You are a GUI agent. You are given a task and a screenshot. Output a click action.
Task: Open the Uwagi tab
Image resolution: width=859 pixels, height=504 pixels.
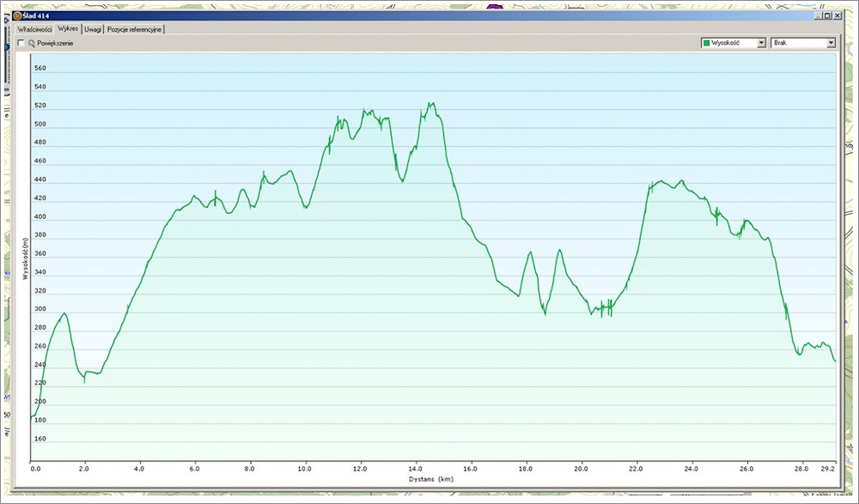tap(93, 29)
